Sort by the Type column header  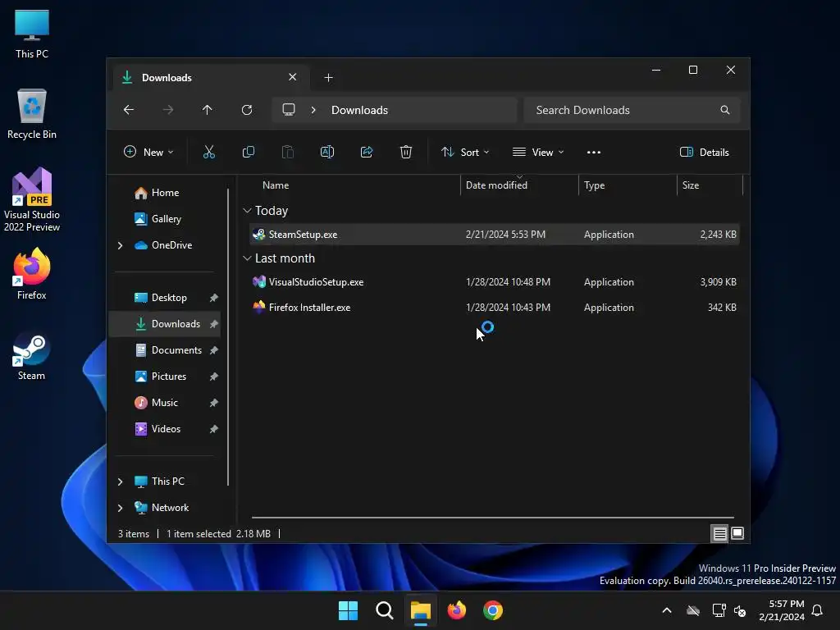(594, 185)
